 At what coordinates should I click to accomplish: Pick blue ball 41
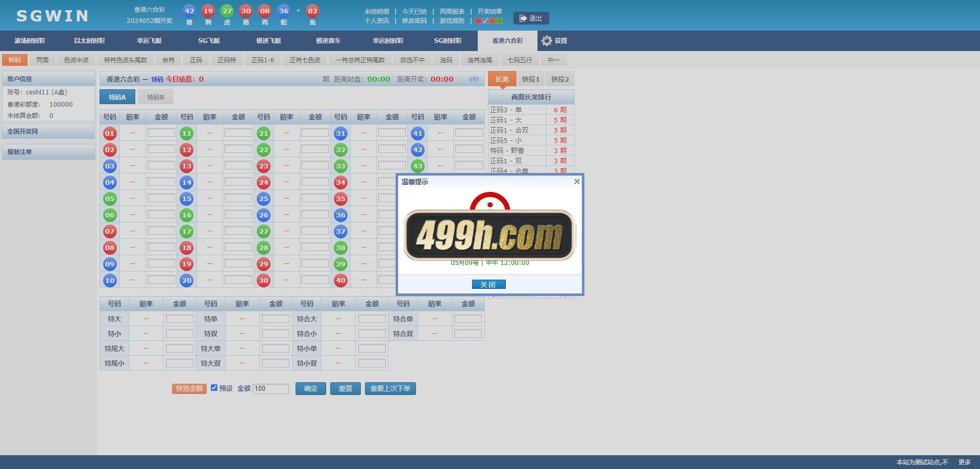tap(418, 134)
